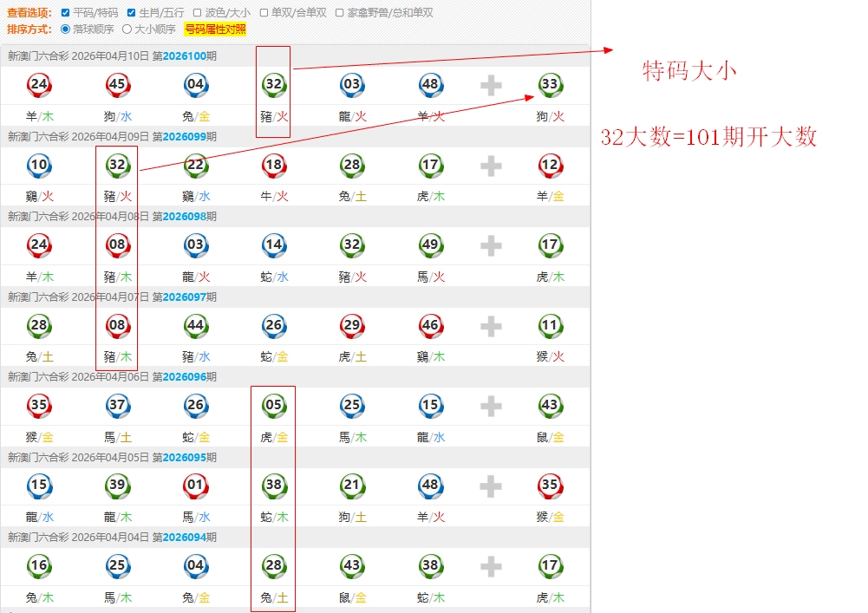Check the 家禽野兽/总和单双 option
Screen dimensions: 868x613
pyautogui.click(x=340, y=13)
